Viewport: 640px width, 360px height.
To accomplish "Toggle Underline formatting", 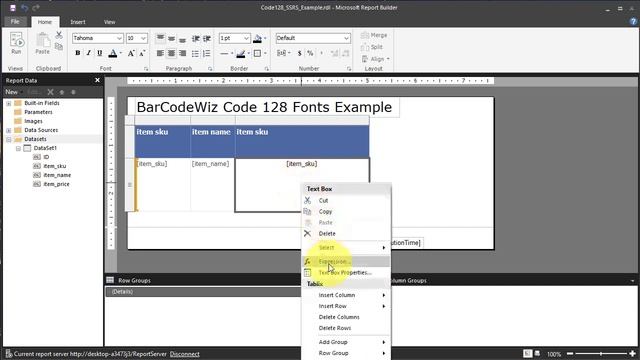I will (100, 53).
